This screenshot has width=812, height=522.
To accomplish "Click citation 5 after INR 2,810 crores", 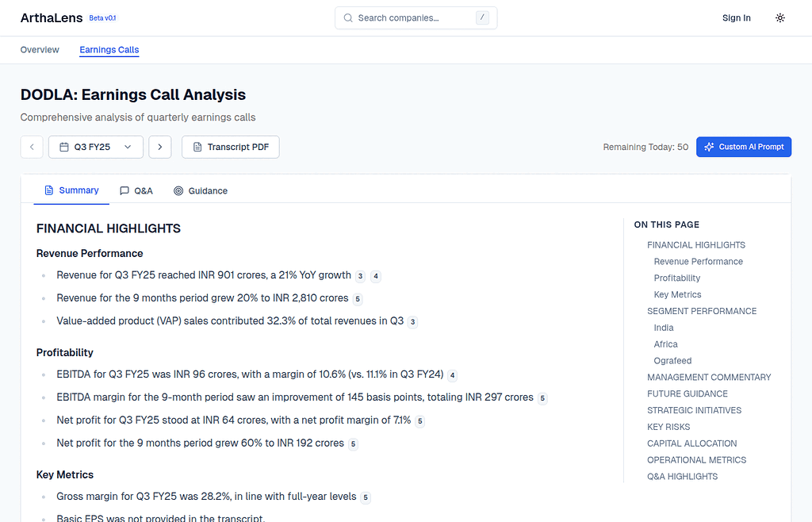I will pyautogui.click(x=358, y=299).
